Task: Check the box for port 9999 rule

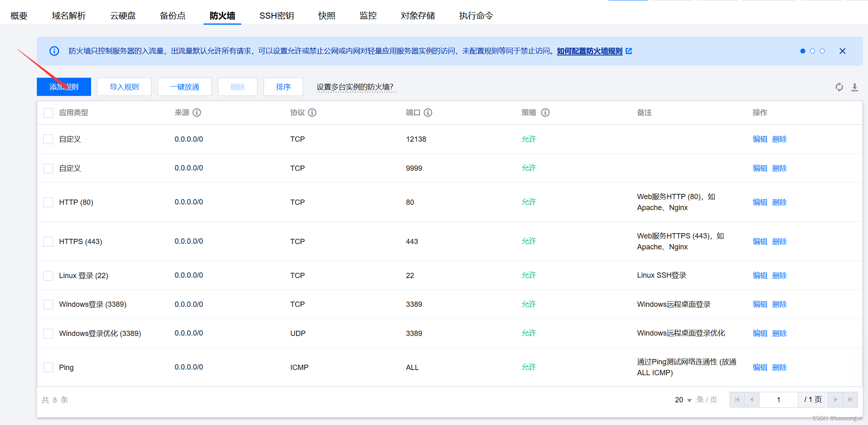Action: pyautogui.click(x=48, y=168)
